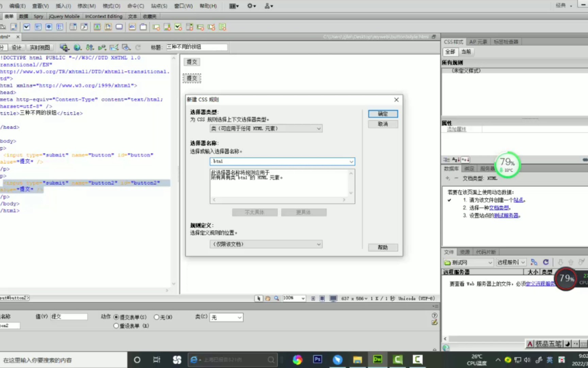The image size is (588, 368).
Task: Open the selector type dropdown in dialog
Action: (266, 128)
